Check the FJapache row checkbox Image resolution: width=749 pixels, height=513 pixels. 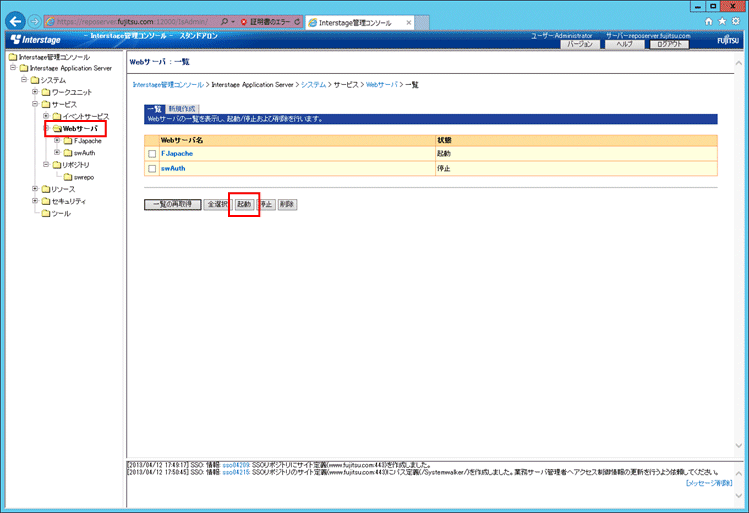(152, 154)
